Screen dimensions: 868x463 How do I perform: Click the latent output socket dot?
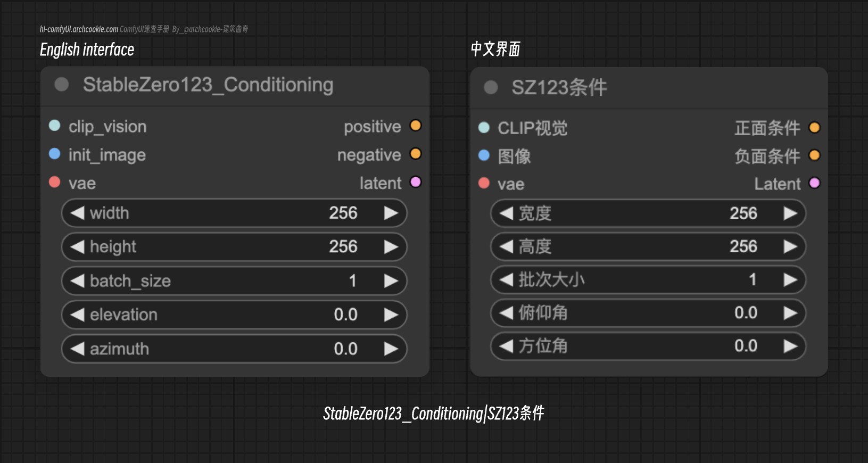[x=416, y=182]
